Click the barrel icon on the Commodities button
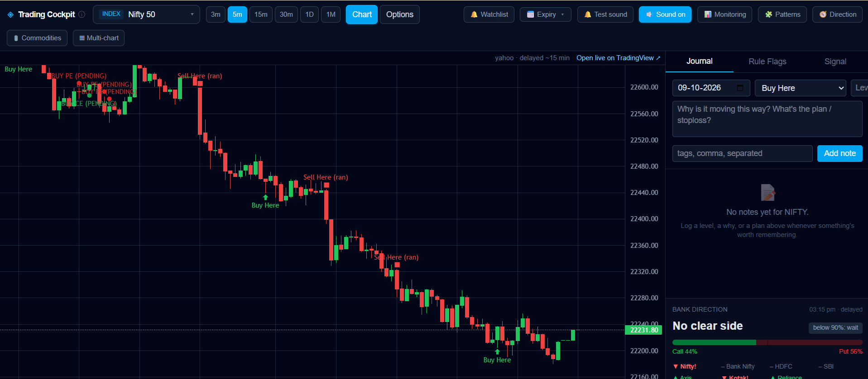 click(x=16, y=38)
